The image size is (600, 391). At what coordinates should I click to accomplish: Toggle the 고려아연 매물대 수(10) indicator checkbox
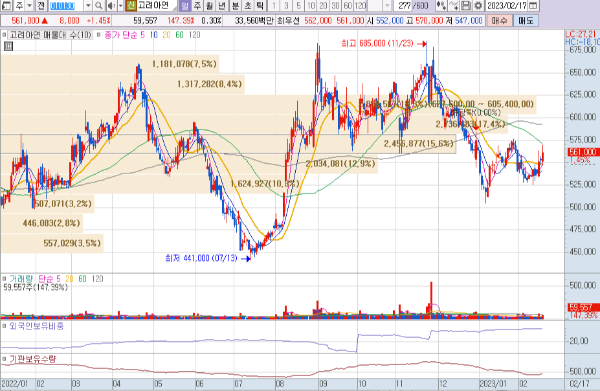4,35
